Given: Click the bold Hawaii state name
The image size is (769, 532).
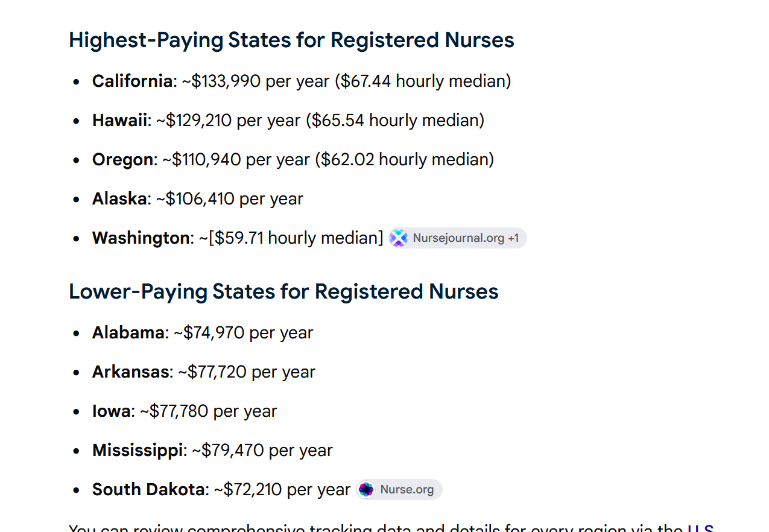Looking at the screenshot, I should tap(119, 120).
